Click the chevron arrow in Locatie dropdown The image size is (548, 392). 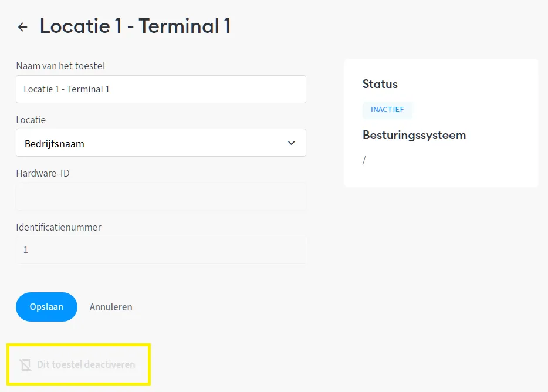pos(292,143)
